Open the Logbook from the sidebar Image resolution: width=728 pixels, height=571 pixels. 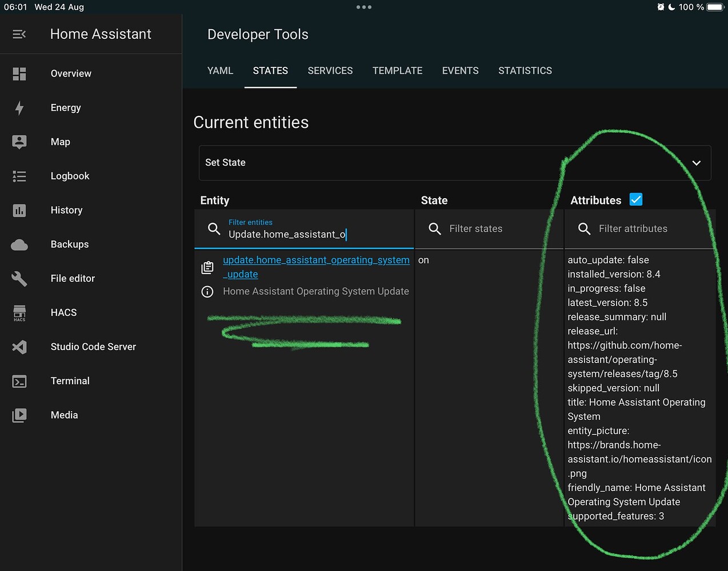(x=19, y=176)
